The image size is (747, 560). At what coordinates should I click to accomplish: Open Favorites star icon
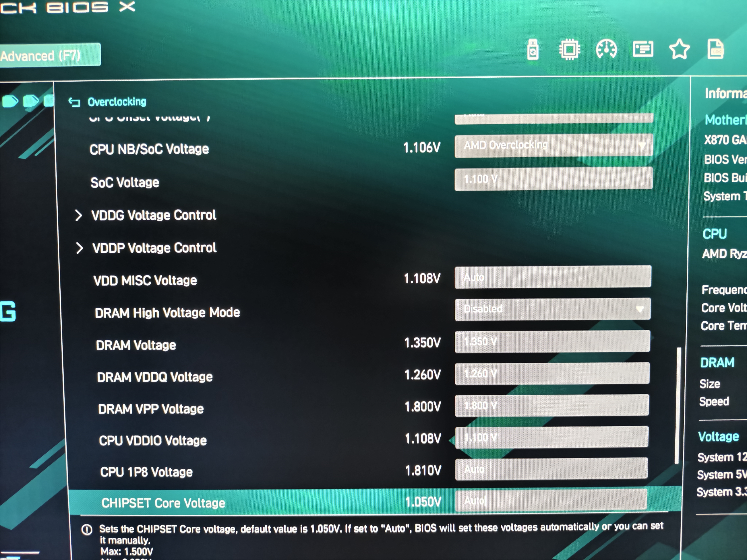coord(679,49)
